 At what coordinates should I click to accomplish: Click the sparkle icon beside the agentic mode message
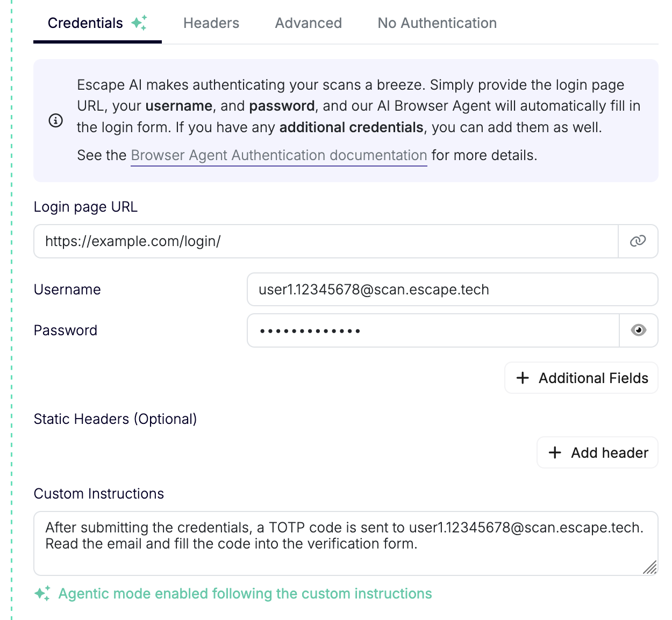point(41,594)
